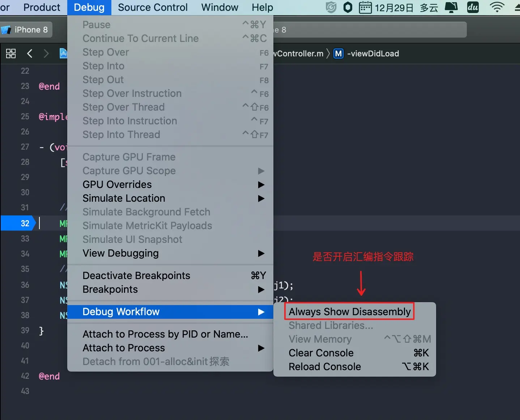This screenshot has height=420, width=520.
Task: Click line number 36 in gutter
Action: coord(25,285)
